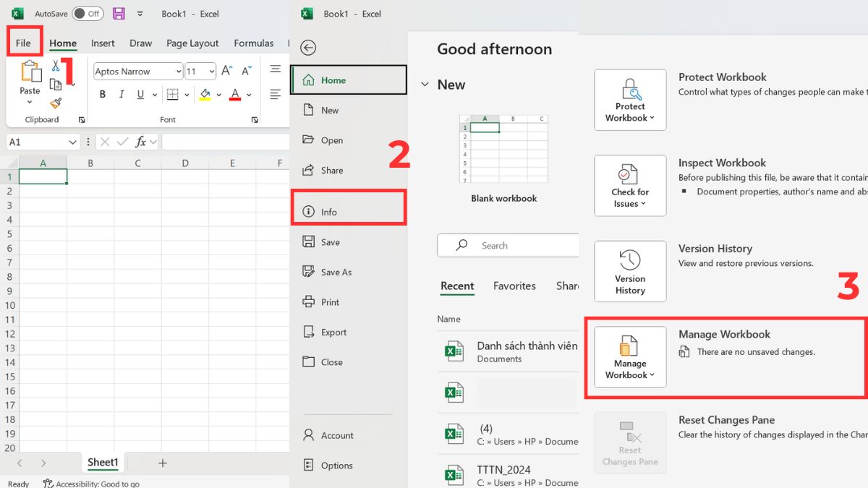Image resolution: width=868 pixels, height=488 pixels.
Task: Open the Page Layout ribbon tab
Action: tap(192, 43)
